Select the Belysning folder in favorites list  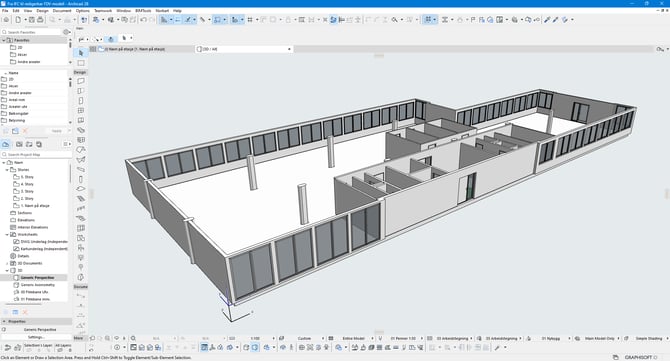(17, 120)
